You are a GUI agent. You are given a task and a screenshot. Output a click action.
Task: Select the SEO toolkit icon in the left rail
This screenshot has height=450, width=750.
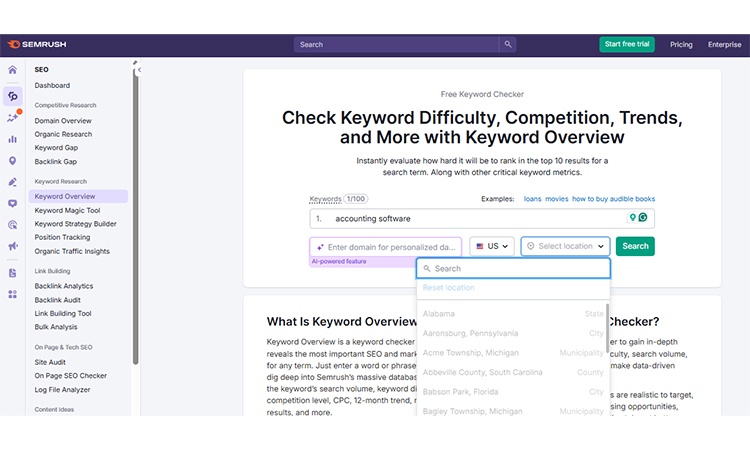pyautogui.click(x=12, y=96)
